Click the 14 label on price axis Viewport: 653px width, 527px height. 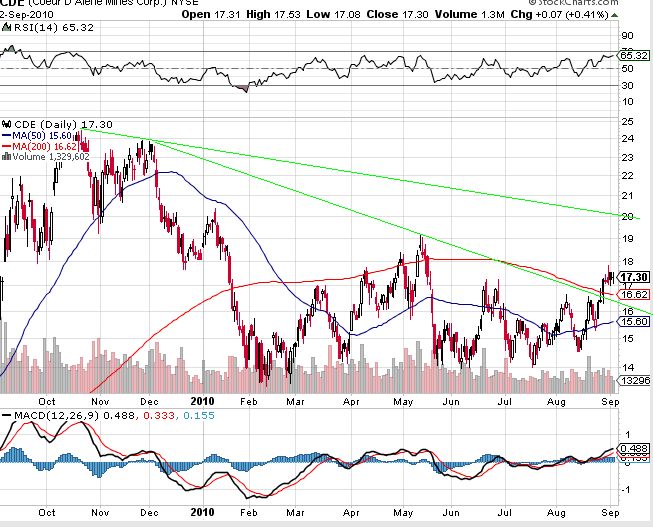(x=627, y=367)
